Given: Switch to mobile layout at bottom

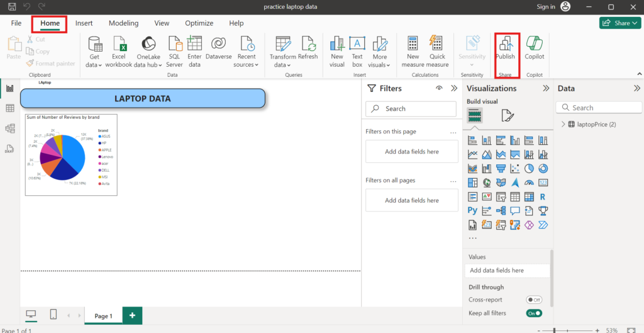Looking at the screenshot, I should point(53,315).
